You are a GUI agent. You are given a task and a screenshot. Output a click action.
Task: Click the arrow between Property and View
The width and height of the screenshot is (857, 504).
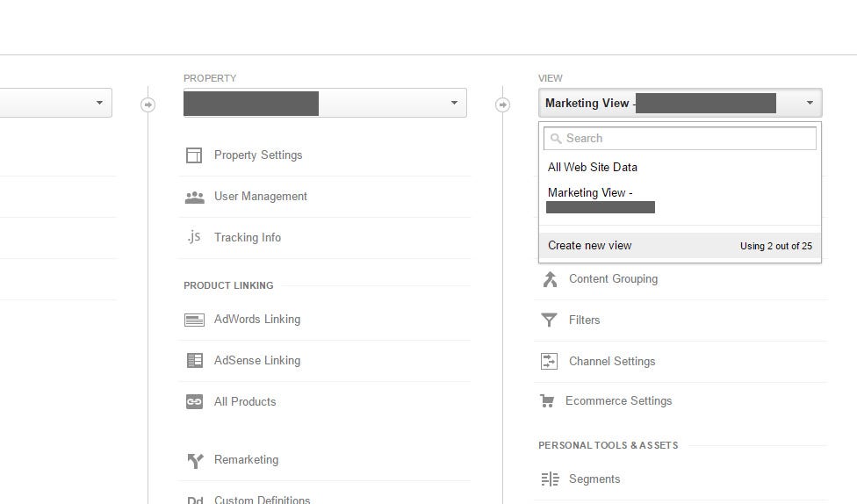502,104
